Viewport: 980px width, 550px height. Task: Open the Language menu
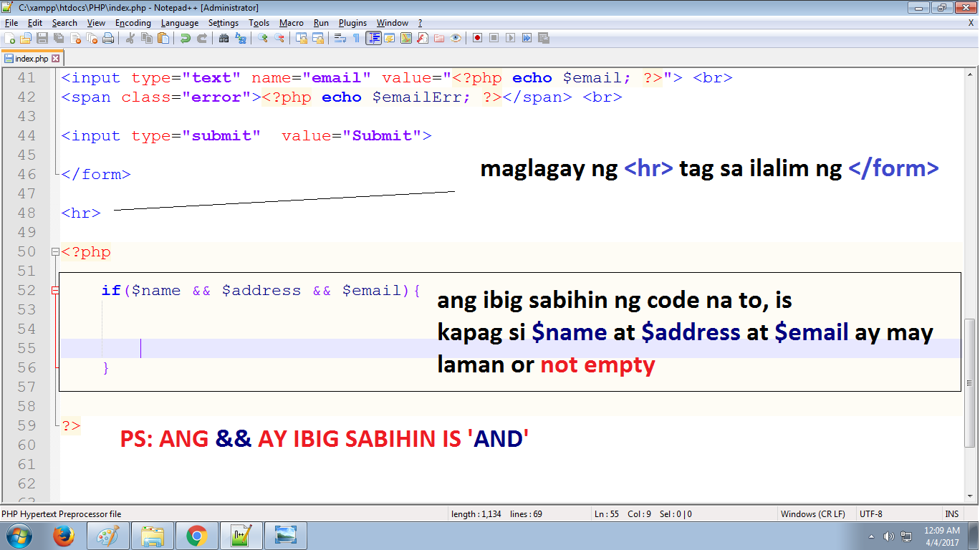(180, 22)
